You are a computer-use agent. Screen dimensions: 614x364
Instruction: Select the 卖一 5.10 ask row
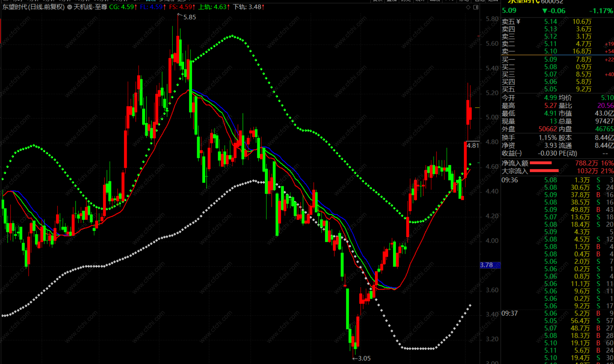[550, 51]
